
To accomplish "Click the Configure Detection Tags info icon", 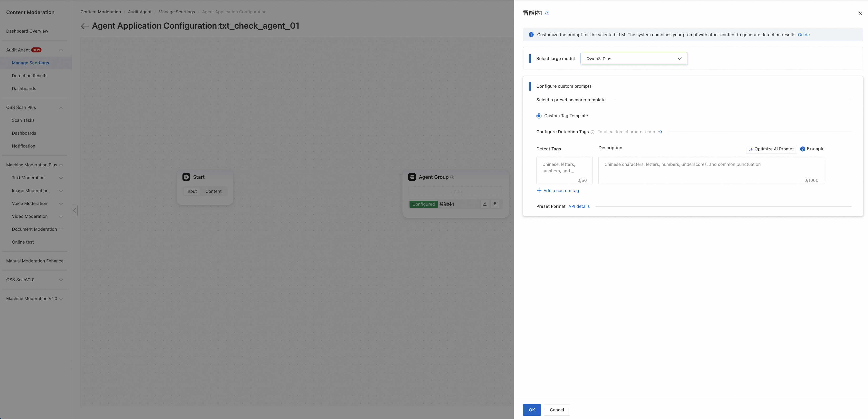I will click(592, 132).
